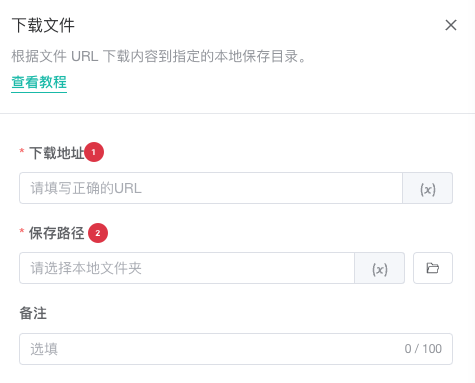This screenshot has height=383, width=475.
Task: Focus the 备注 optional 选填 field
Action: 236,349
